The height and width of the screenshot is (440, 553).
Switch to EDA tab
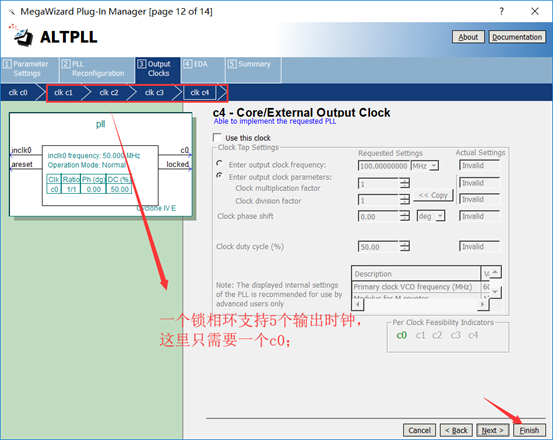click(203, 69)
